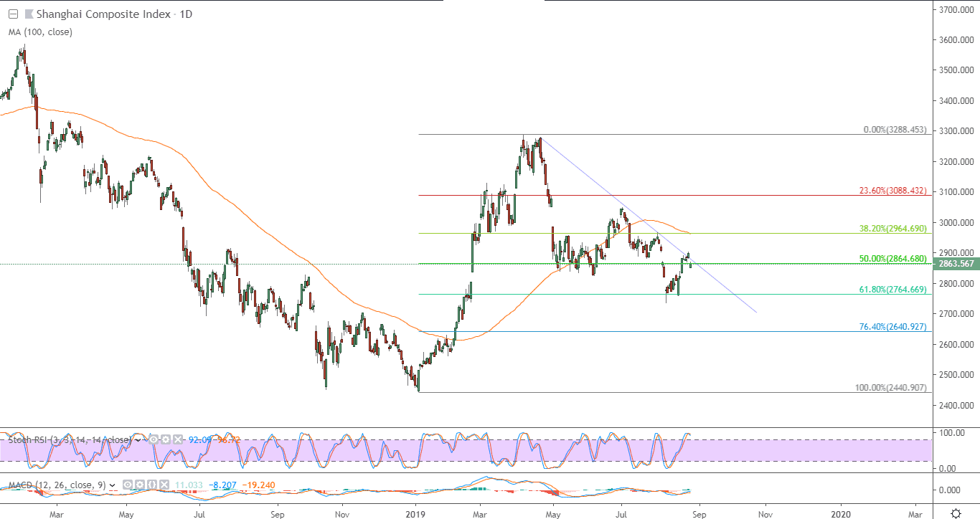Viewport: 980px width, 519px height.
Task: Expand the MACD indicator dropdown arrow
Action: pyautogui.click(x=113, y=485)
